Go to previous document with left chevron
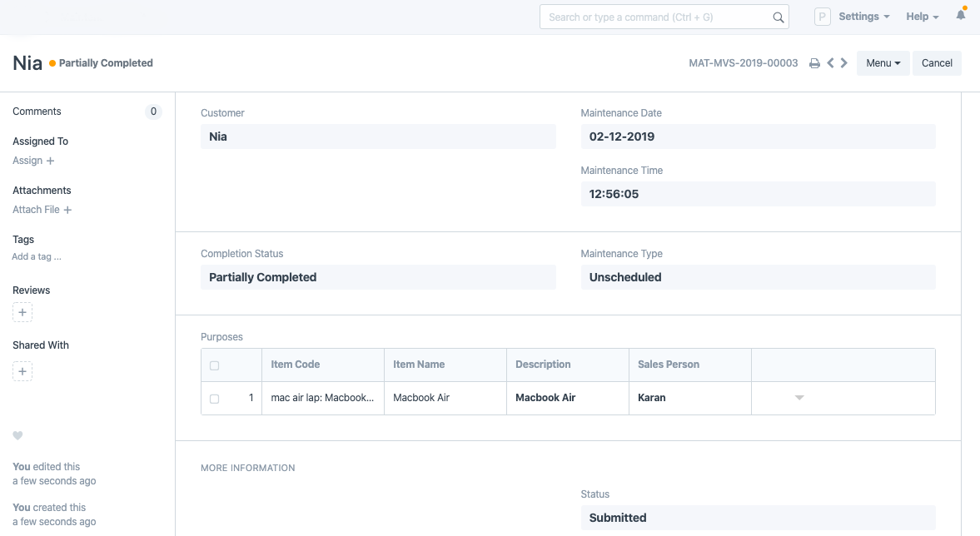 pos(830,63)
